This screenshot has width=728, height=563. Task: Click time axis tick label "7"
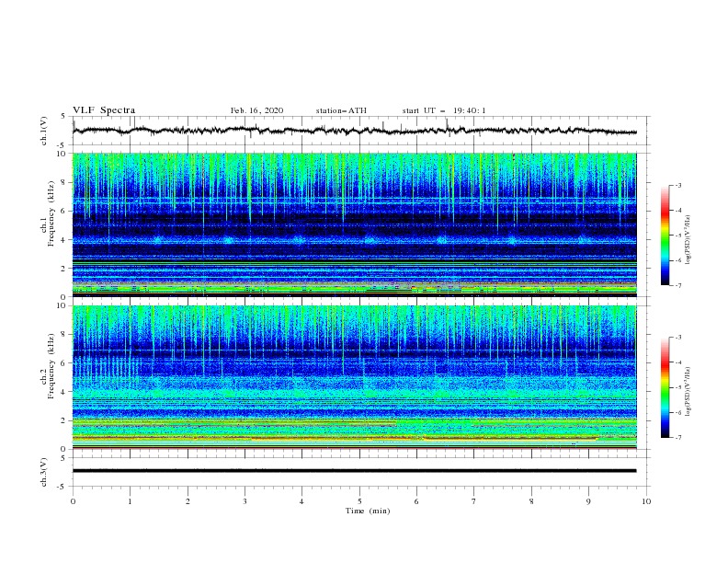474,501
